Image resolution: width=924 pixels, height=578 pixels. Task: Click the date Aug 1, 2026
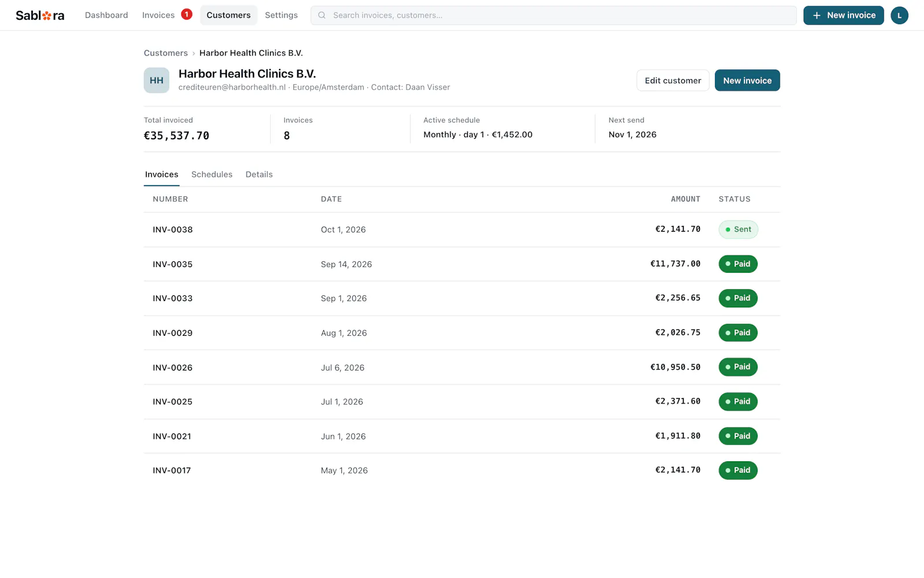click(x=344, y=333)
